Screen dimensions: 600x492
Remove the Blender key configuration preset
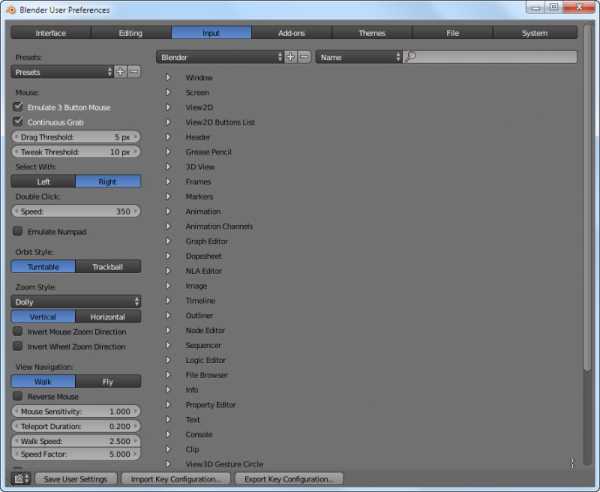304,57
